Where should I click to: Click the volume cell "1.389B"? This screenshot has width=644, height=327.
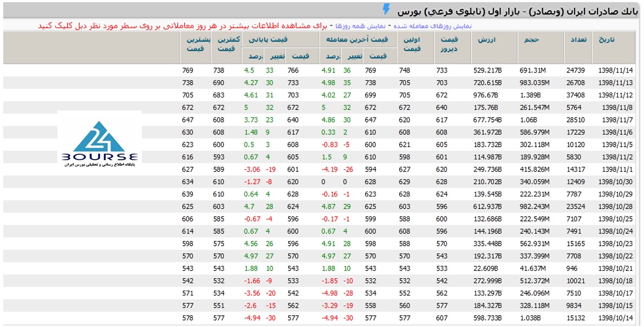[530, 95]
